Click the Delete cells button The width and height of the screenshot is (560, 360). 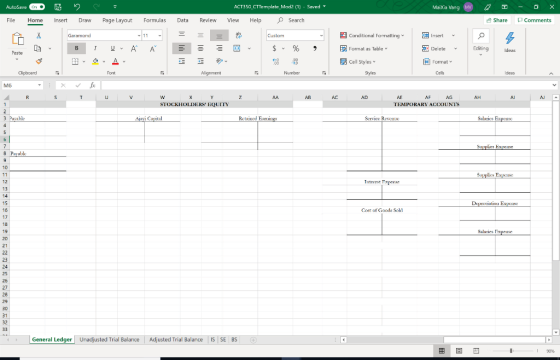pyautogui.click(x=434, y=49)
